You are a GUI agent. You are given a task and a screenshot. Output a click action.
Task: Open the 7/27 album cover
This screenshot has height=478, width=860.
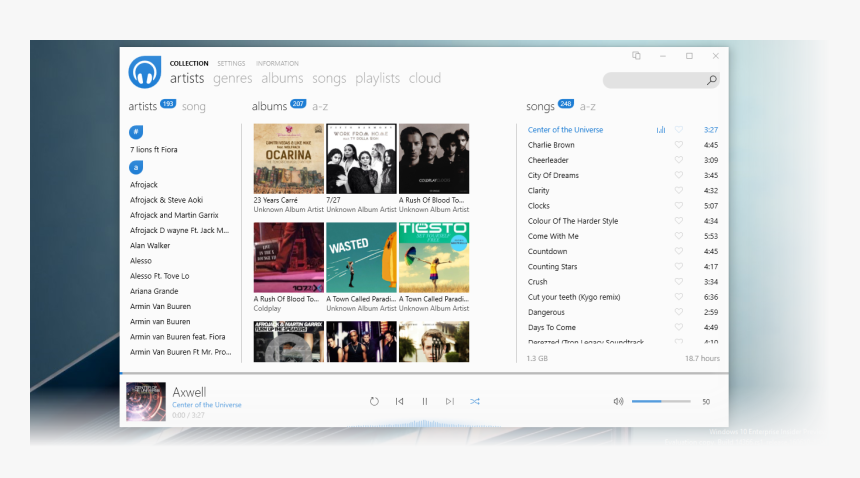(361, 158)
